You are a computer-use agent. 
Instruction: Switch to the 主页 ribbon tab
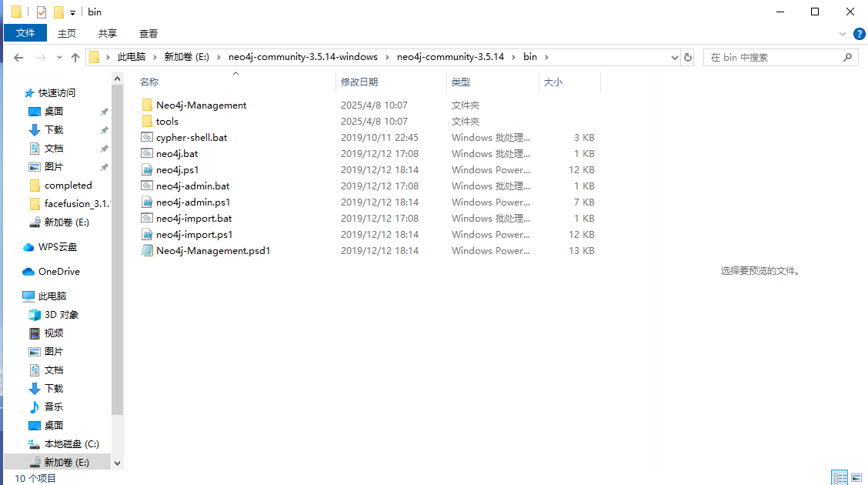pyautogui.click(x=67, y=33)
